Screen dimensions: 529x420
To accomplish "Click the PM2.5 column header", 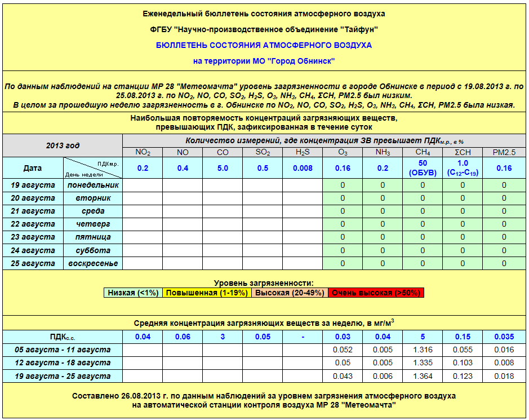I will [x=504, y=152].
